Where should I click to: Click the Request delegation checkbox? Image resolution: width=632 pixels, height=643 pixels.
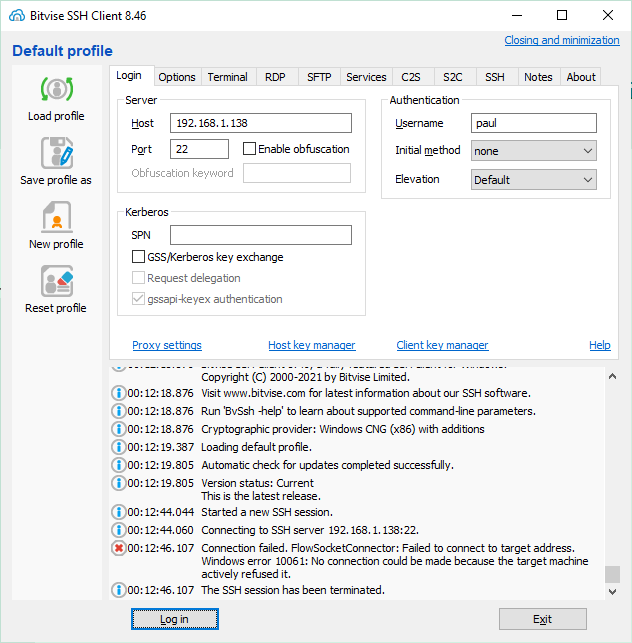[x=138, y=278]
